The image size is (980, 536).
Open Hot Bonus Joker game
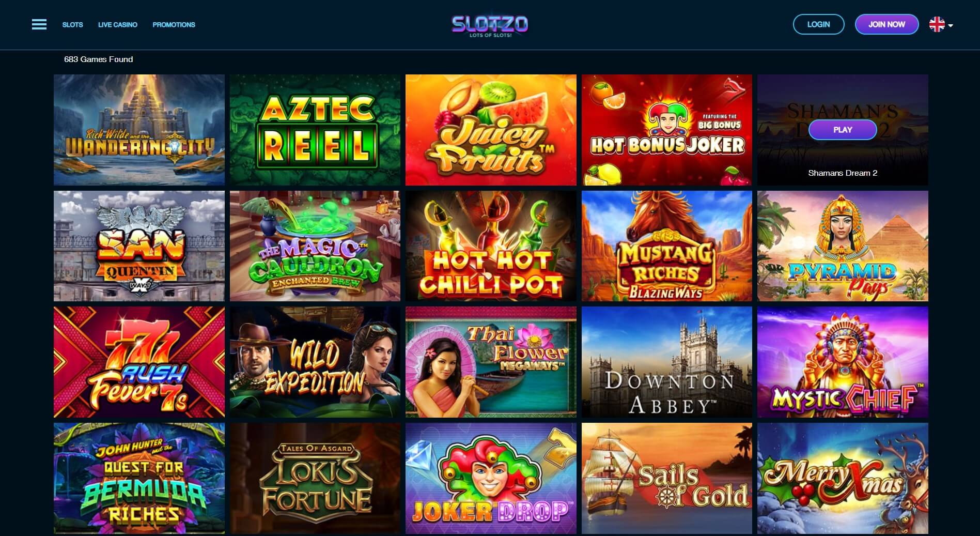[x=667, y=130]
